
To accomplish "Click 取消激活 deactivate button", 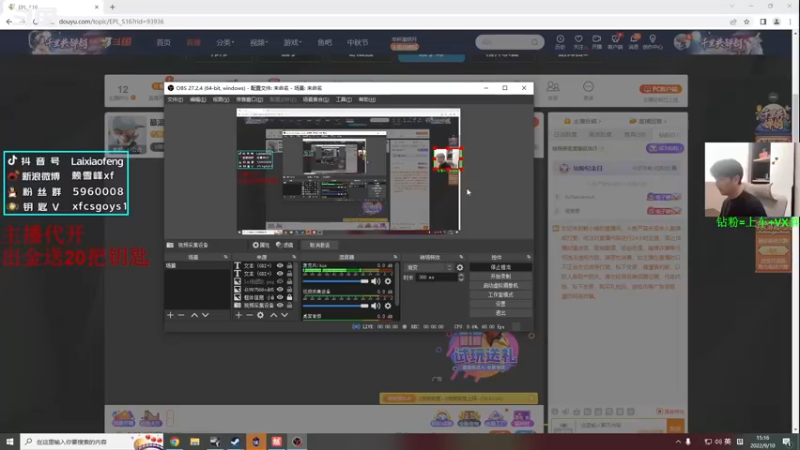I will coord(319,245).
